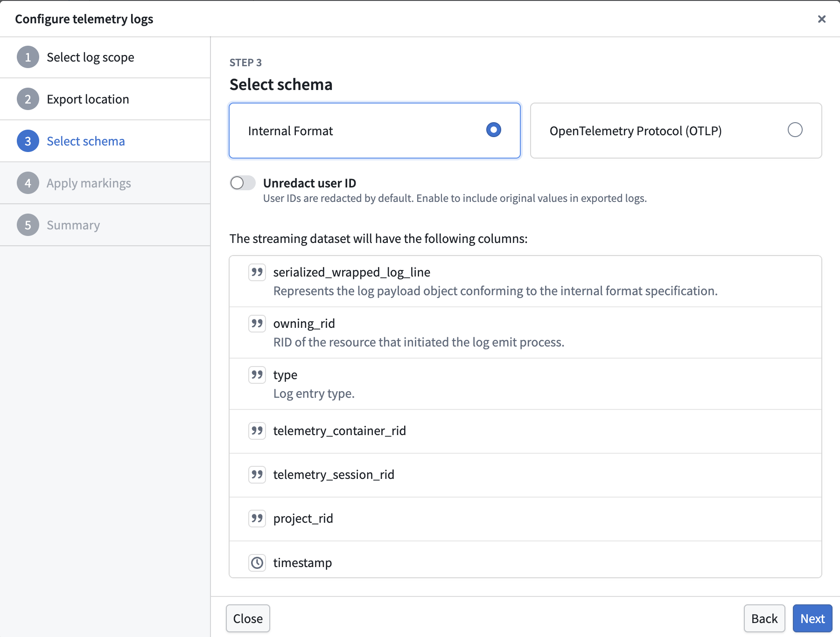Choose OpenTelemetry Protocol (OTLP) radio button
This screenshot has width=840, height=637.
pos(795,130)
